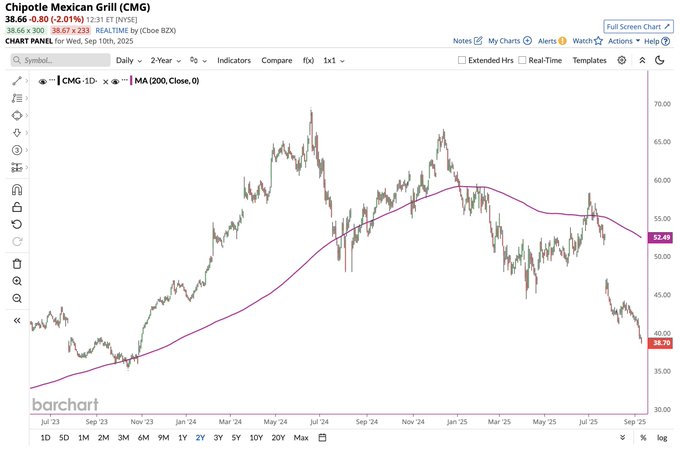Undo the last chart action
680x449 pixels.
point(17,224)
